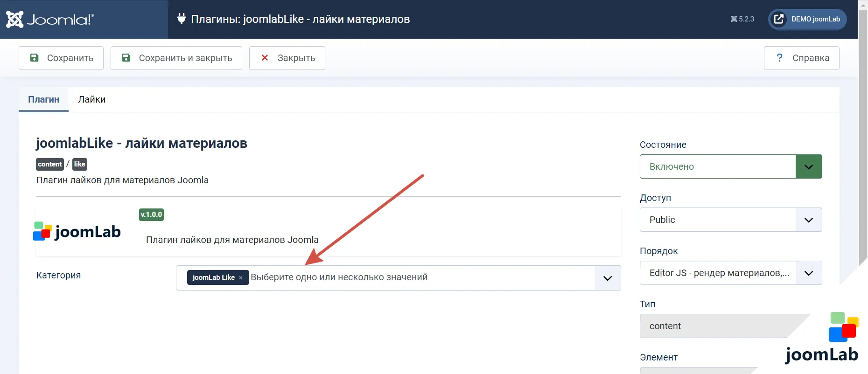Click the v.1.0.0 version badge
The height and width of the screenshot is (374, 868).
[x=151, y=215]
